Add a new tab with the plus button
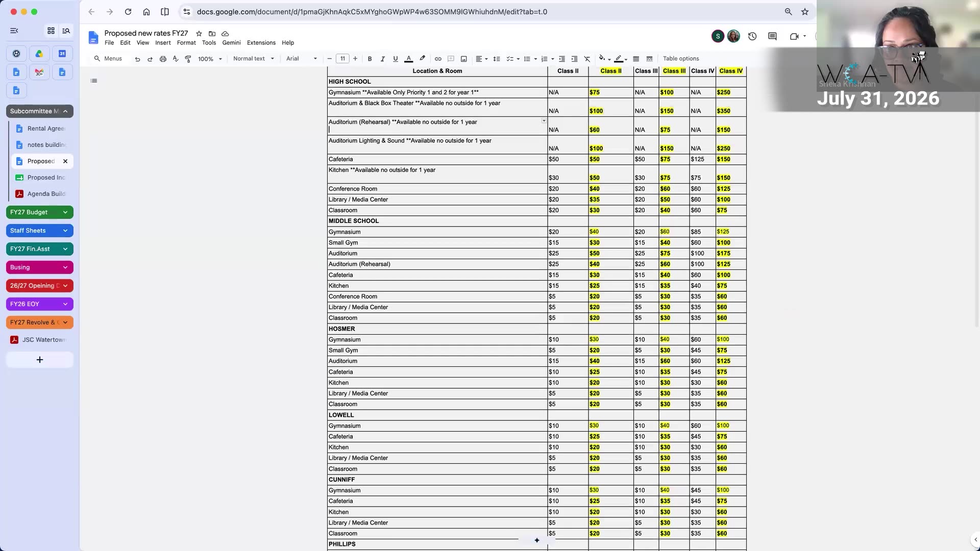 (x=40, y=360)
